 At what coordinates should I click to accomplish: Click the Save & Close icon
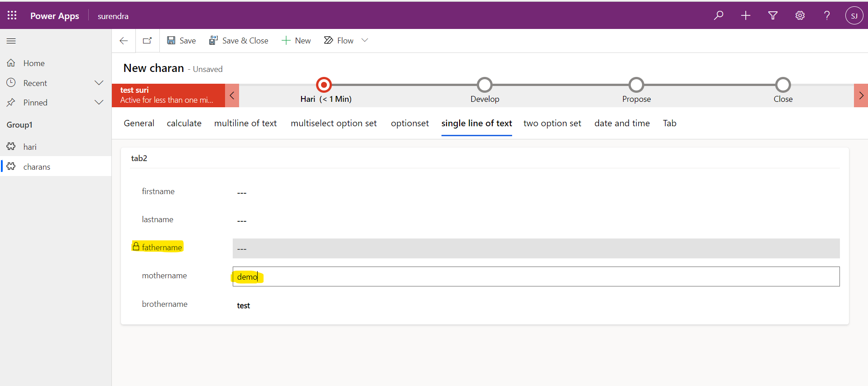point(213,41)
